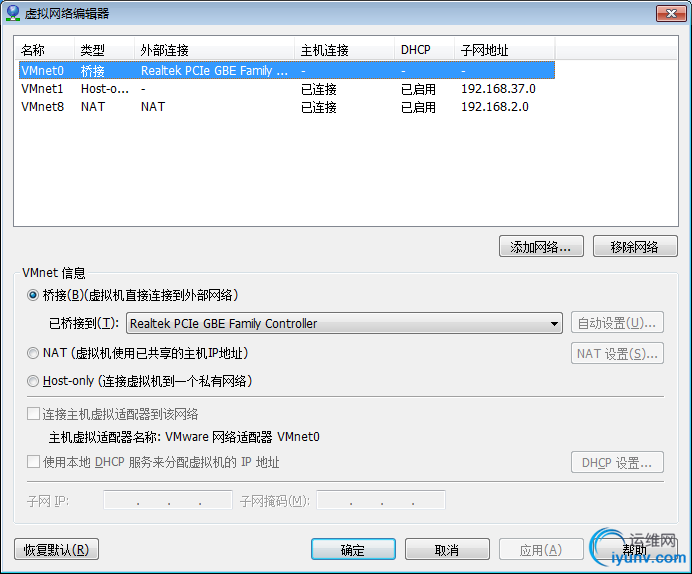692x574 pixels.
Task: Select the Host-only radio button
Action: 33,381
